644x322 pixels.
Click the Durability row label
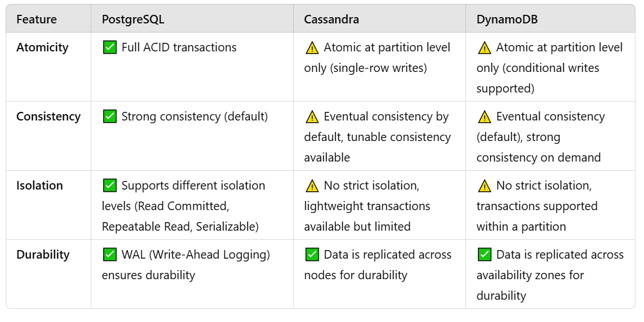[x=43, y=255]
